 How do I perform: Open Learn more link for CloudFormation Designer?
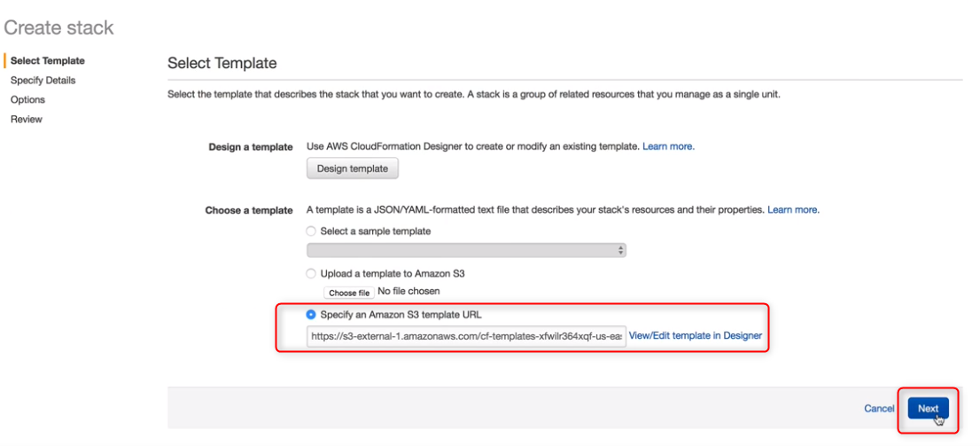(x=668, y=146)
